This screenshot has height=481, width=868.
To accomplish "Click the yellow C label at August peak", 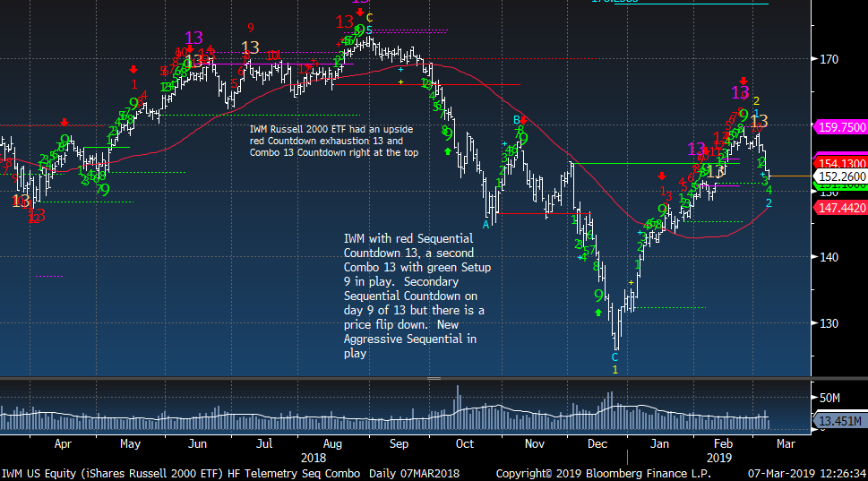I will pyautogui.click(x=369, y=18).
